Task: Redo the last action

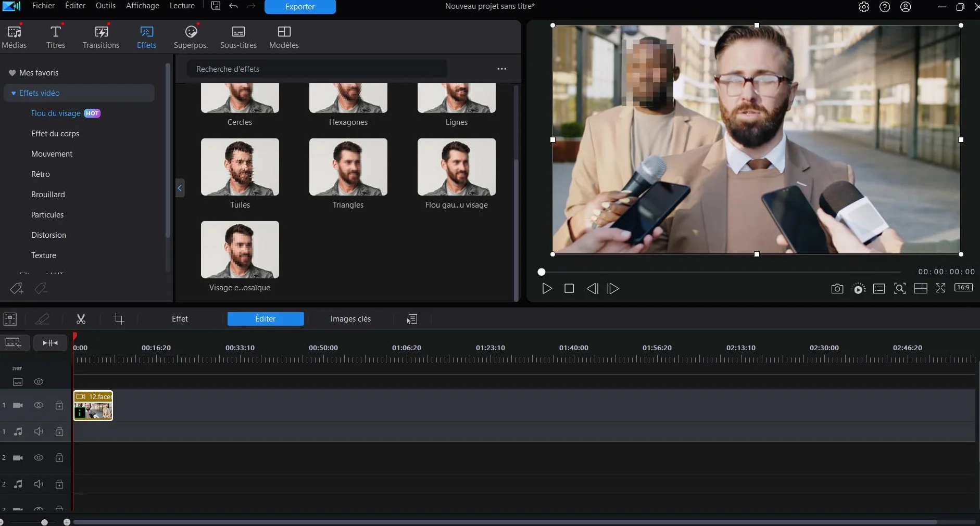Action: (x=251, y=6)
